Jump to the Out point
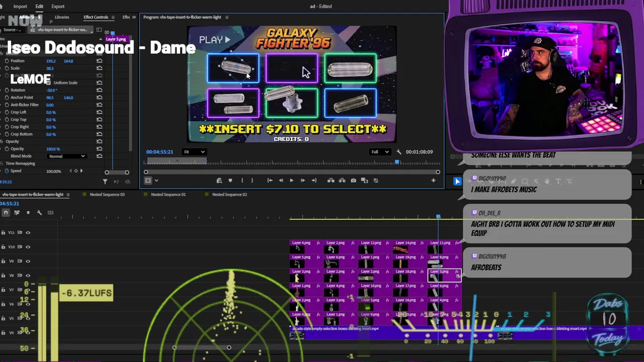This screenshot has height=362, width=644. (314, 180)
